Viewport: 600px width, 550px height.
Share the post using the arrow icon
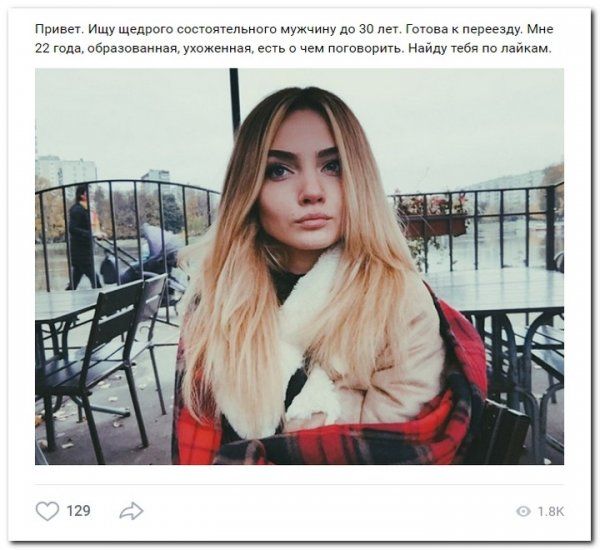click(131, 511)
